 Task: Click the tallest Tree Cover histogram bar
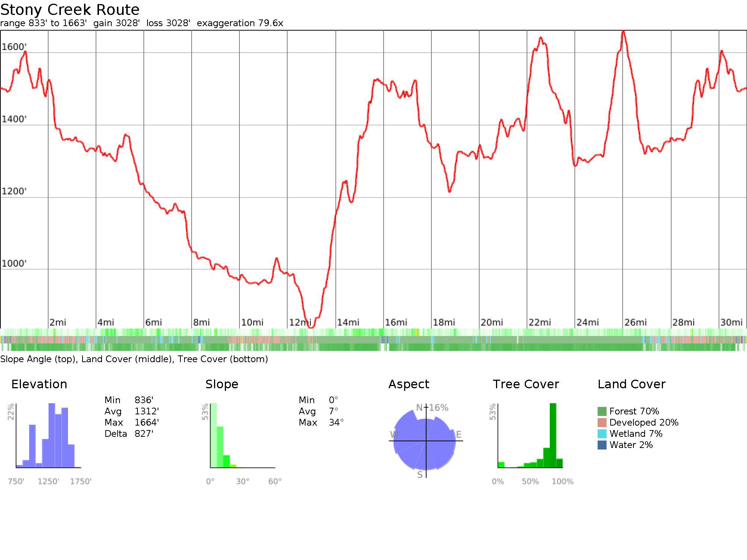pyautogui.click(x=553, y=435)
